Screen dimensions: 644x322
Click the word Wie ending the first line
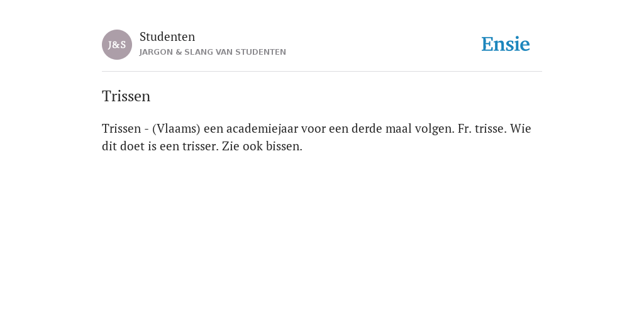[x=521, y=128]
